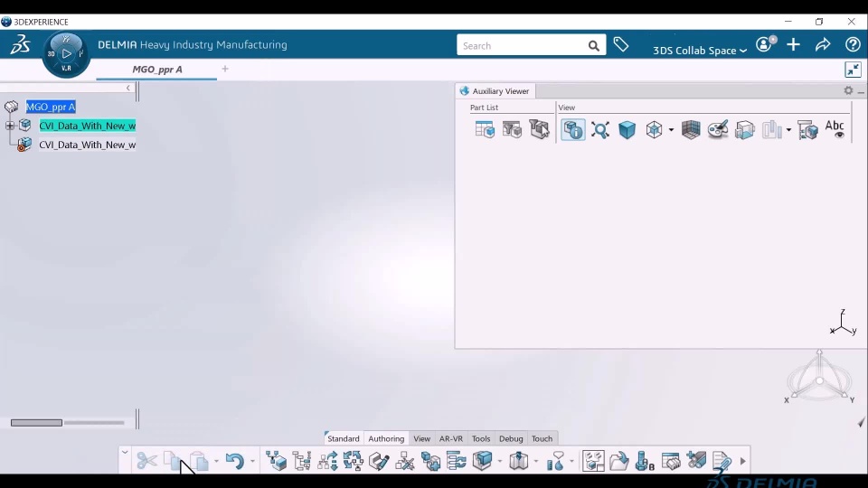Click the Paste clipboard icon
Viewport: 868px width, 488px height.
pos(199,460)
